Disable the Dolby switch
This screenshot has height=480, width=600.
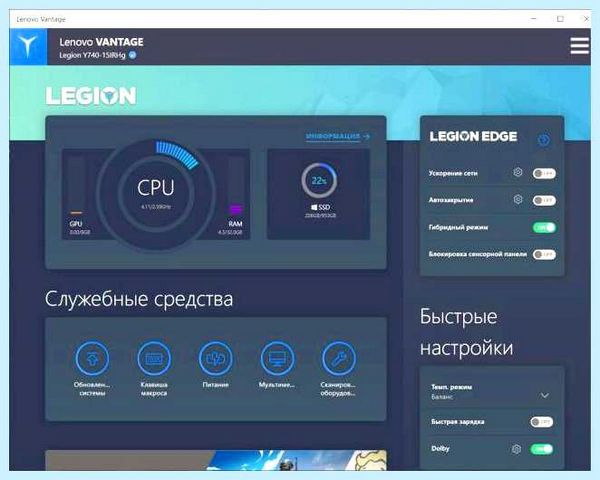[x=541, y=449]
